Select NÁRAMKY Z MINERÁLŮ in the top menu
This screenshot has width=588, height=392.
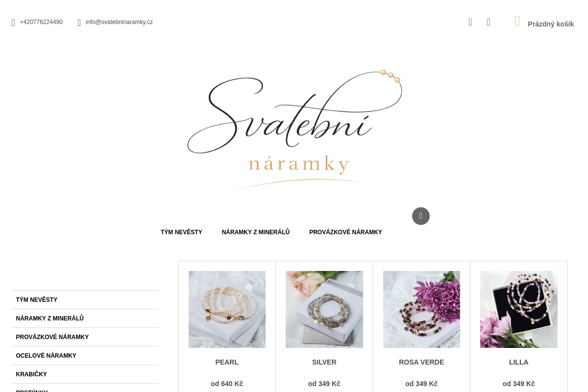click(x=256, y=232)
